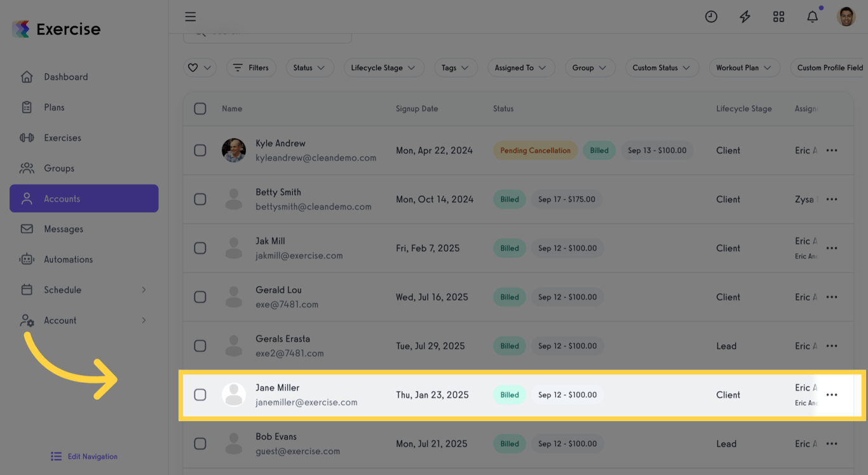Click Edit Navigation at the sidebar bottom
The height and width of the screenshot is (475, 868).
(83, 456)
